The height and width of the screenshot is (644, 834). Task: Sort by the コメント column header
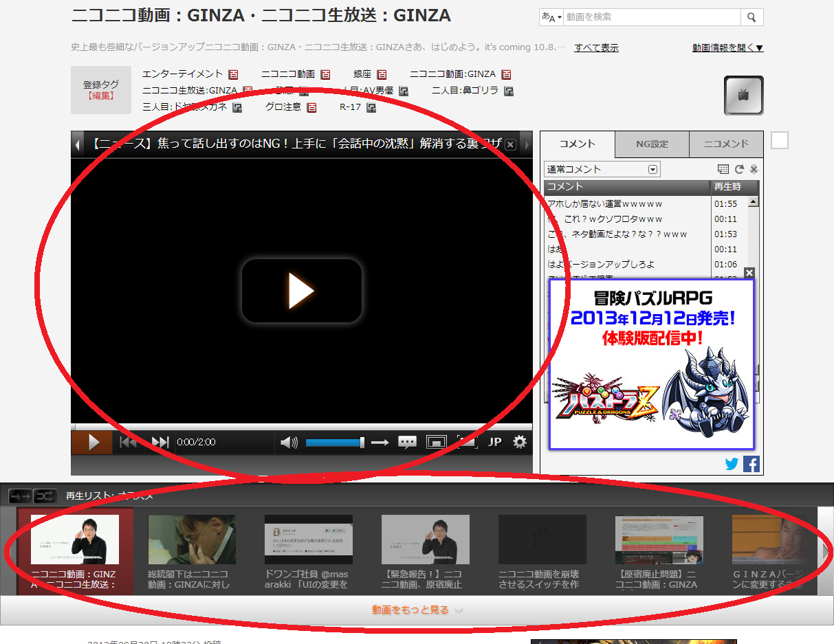(626, 187)
